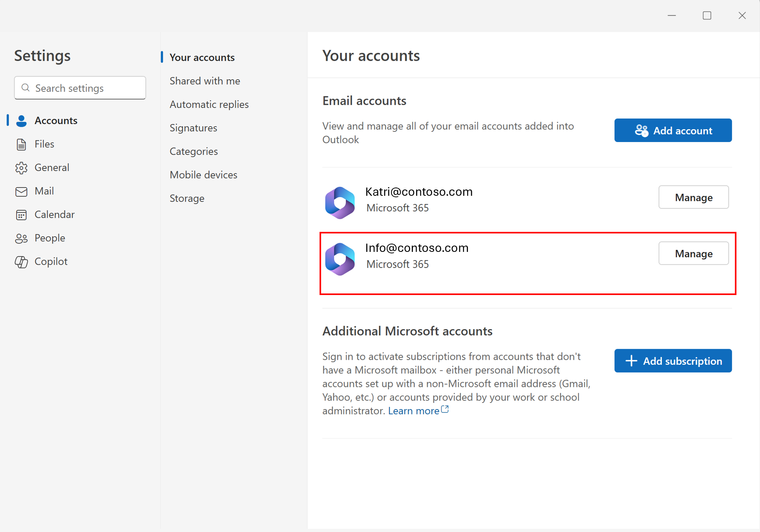Open Calendar settings via its calendar icon

tap(22, 215)
